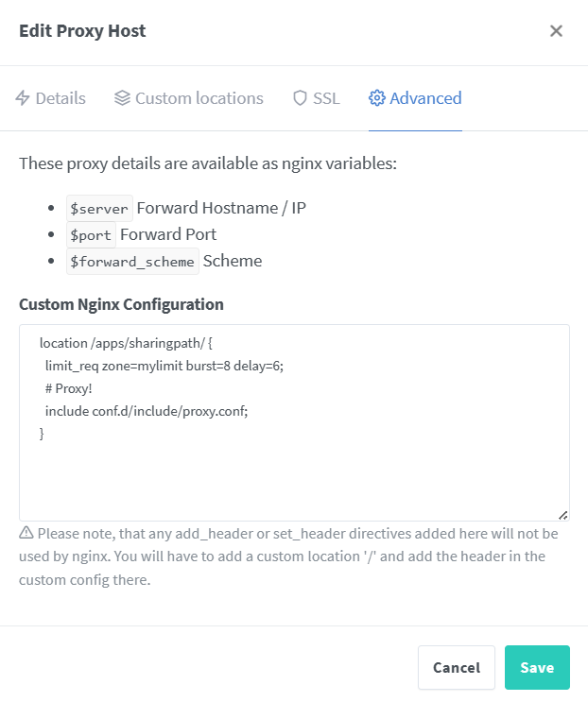Screen dimensions: 588x702
Task: Save the proxy host configuration
Action: (537, 667)
